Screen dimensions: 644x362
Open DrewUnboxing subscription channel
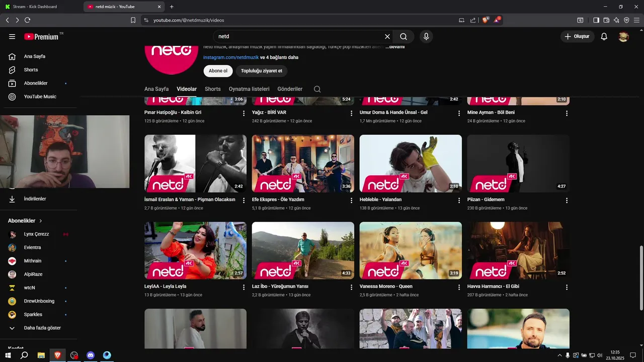(x=39, y=301)
